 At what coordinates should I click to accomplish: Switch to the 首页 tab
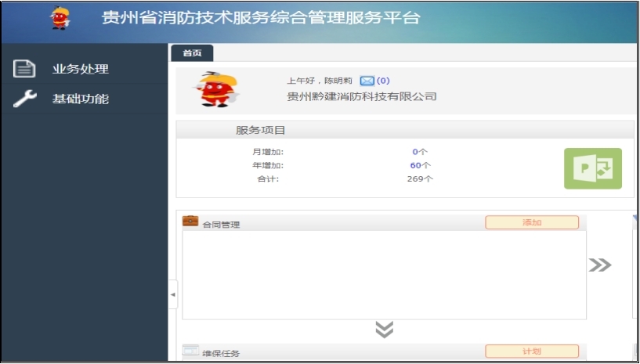tap(192, 53)
